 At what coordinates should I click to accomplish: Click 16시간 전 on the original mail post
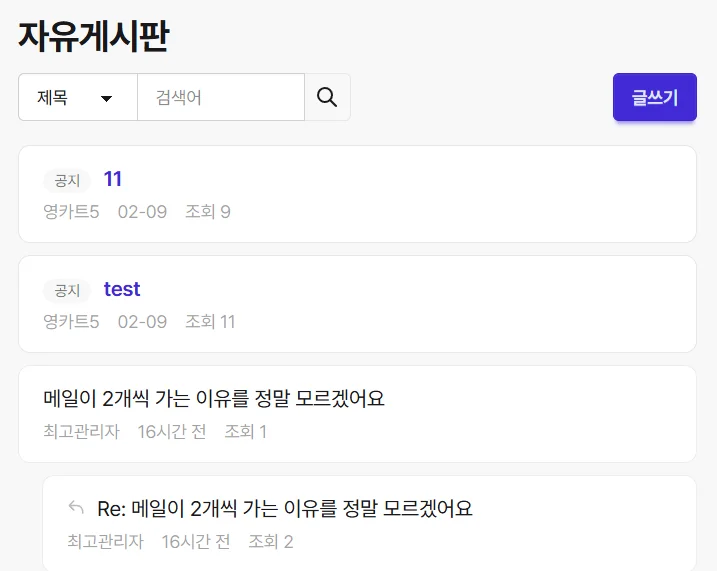tap(172, 432)
